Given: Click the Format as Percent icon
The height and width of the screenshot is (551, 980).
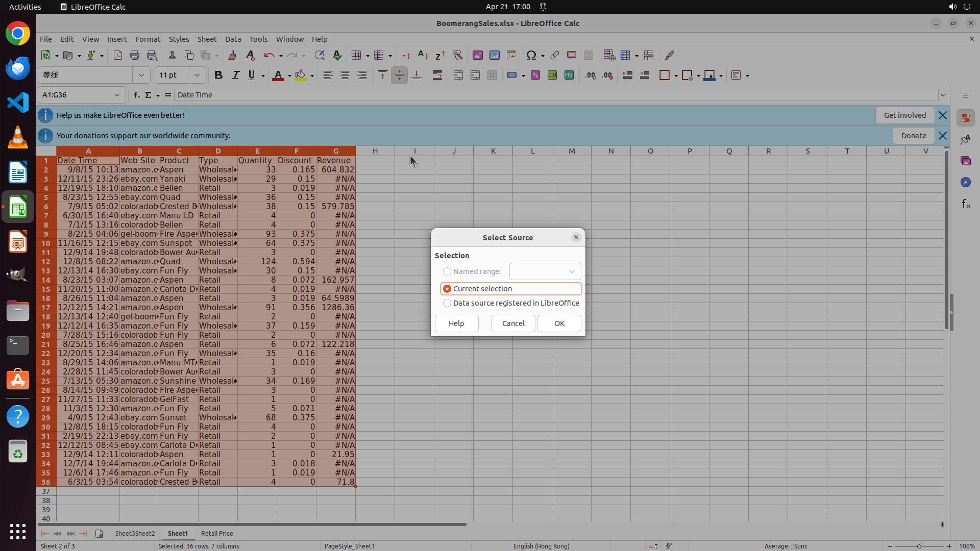Looking at the screenshot, I should point(535,76).
